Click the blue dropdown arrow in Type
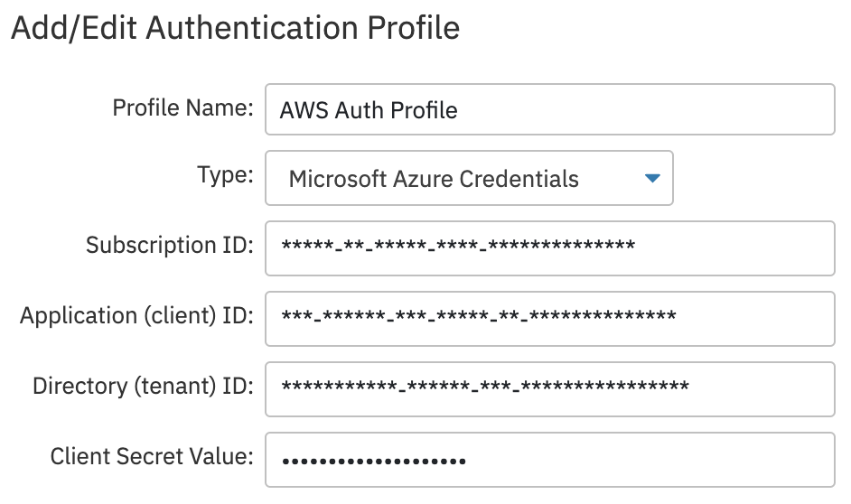851x504 pixels. 652,178
